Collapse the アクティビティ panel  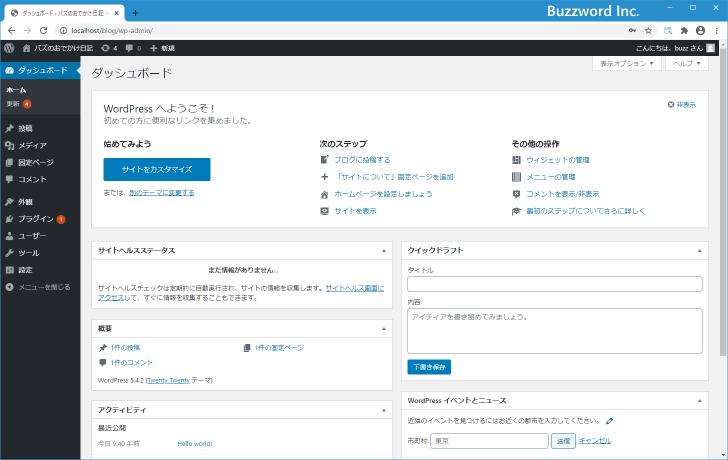(x=384, y=410)
